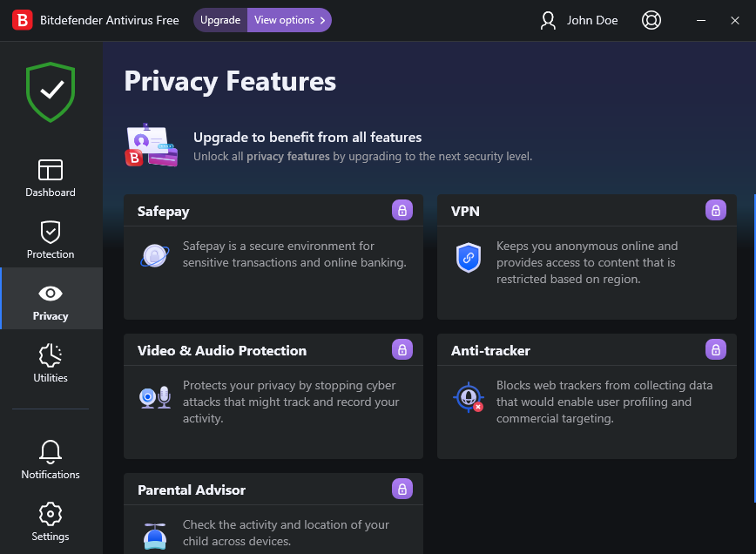756x554 pixels.
Task: Click the Anti-tracker lock badge
Action: point(715,349)
